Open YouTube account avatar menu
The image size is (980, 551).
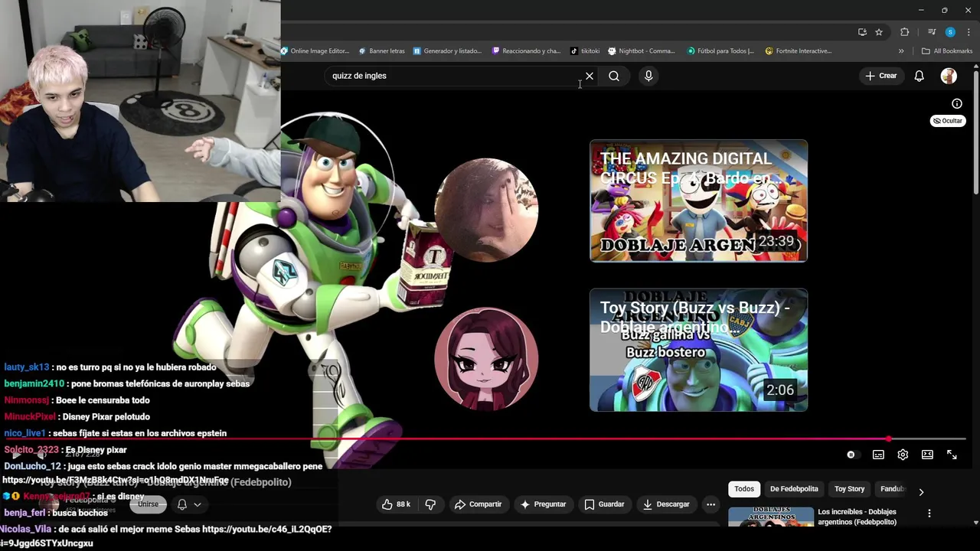949,76
